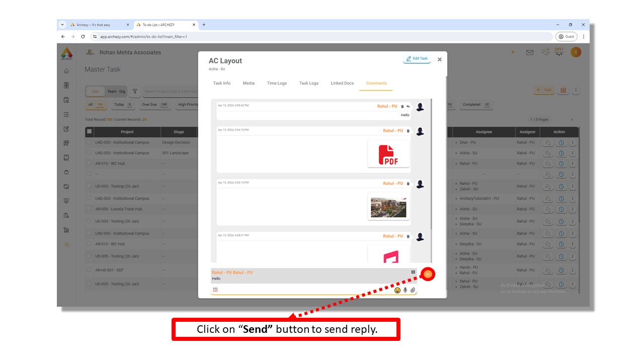This screenshot has height=362, width=644.
Task: Open the PDF attachment thumbnail
Action: point(388,154)
